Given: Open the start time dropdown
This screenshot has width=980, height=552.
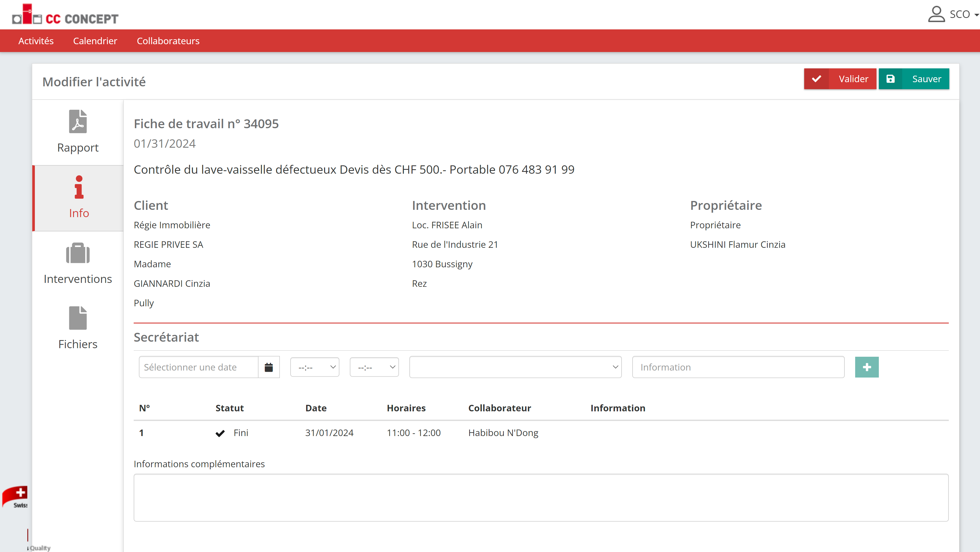Looking at the screenshot, I should pyautogui.click(x=315, y=367).
